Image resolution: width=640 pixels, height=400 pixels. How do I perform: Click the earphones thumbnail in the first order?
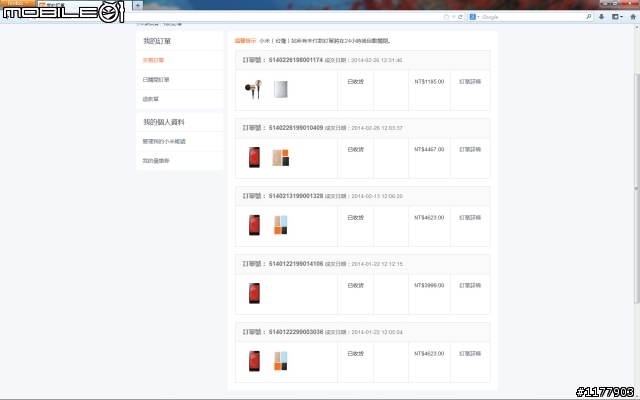coord(253,89)
